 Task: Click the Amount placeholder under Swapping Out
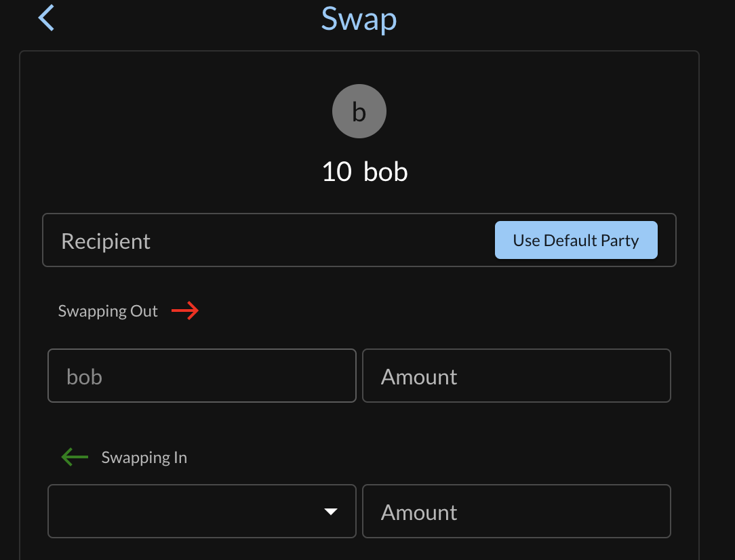419,377
